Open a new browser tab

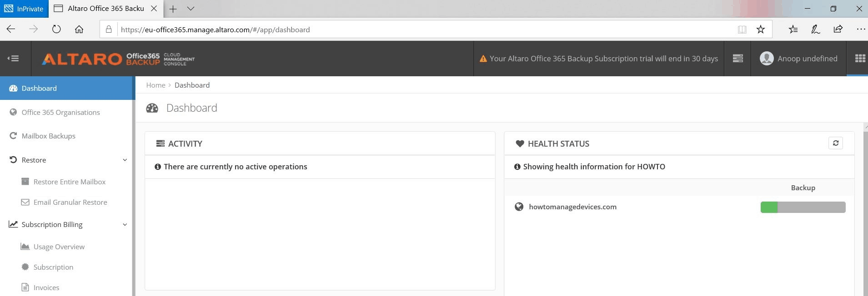pyautogui.click(x=173, y=9)
